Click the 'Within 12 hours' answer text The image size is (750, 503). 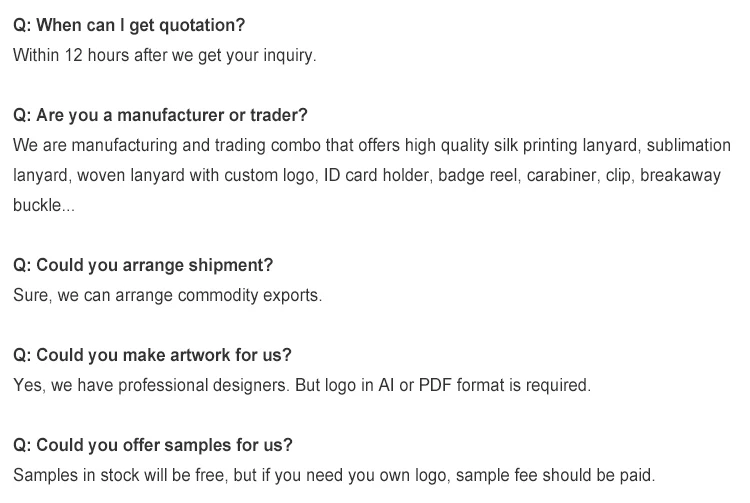pyautogui.click(x=71, y=55)
